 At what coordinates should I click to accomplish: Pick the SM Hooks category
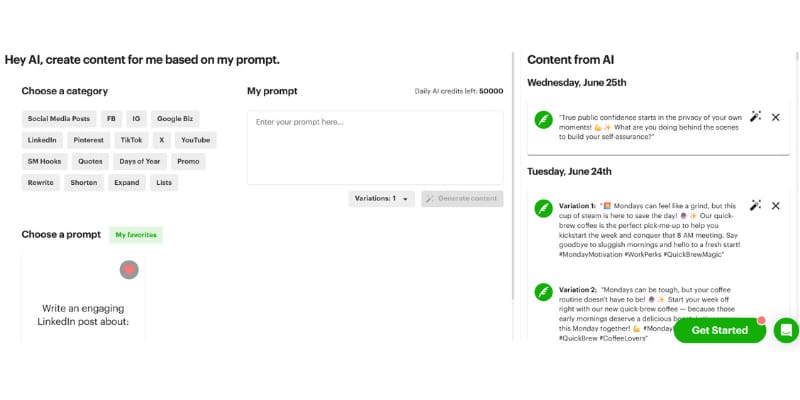point(44,161)
